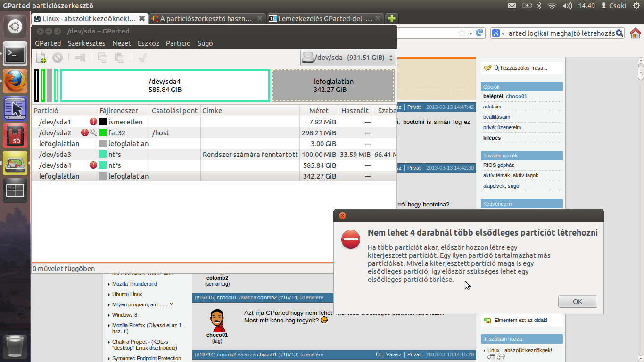644x362 pixels.
Task: Open the /dev/sda device selector dropdown
Action: pyautogui.click(x=348, y=58)
